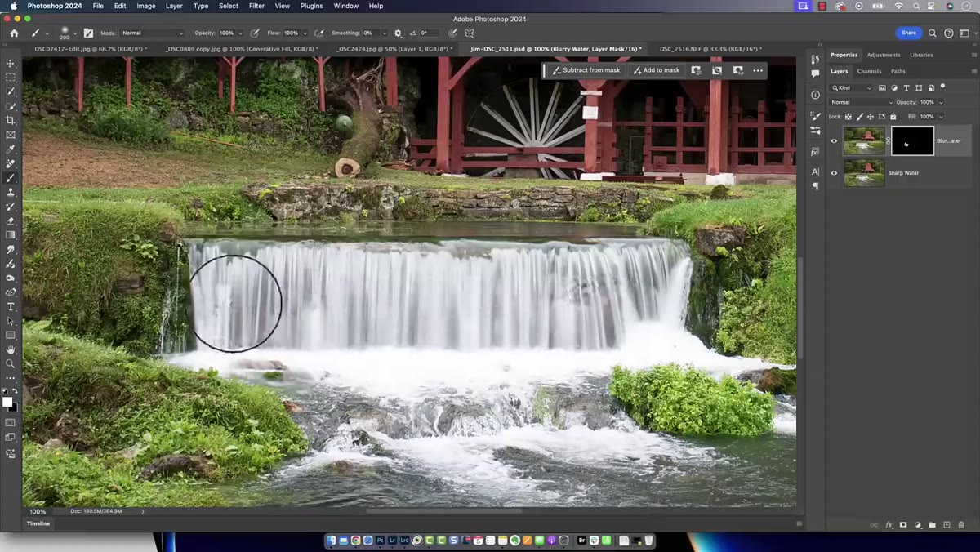Invert mask from contextual task bar
Viewport: 980px width, 552px height.
click(717, 70)
